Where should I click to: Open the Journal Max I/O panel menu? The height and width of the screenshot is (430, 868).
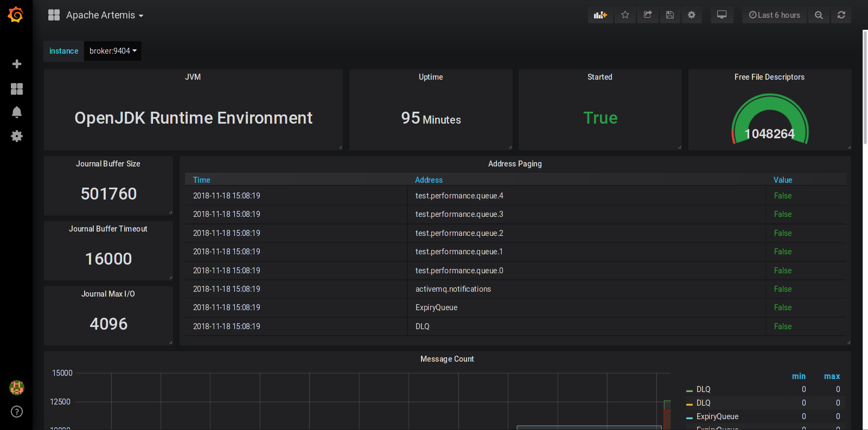(x=108, y=294)
